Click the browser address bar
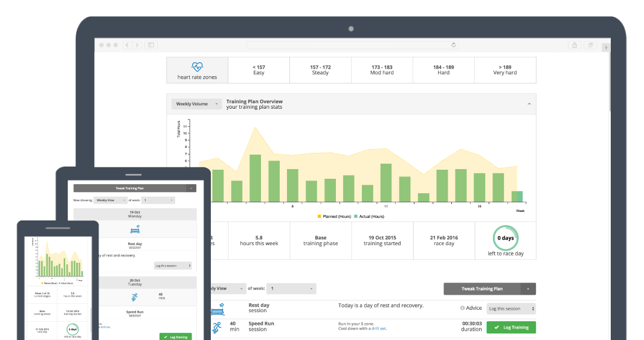The height and width of the screenshot is (340, 644). [x=352, y=45]
